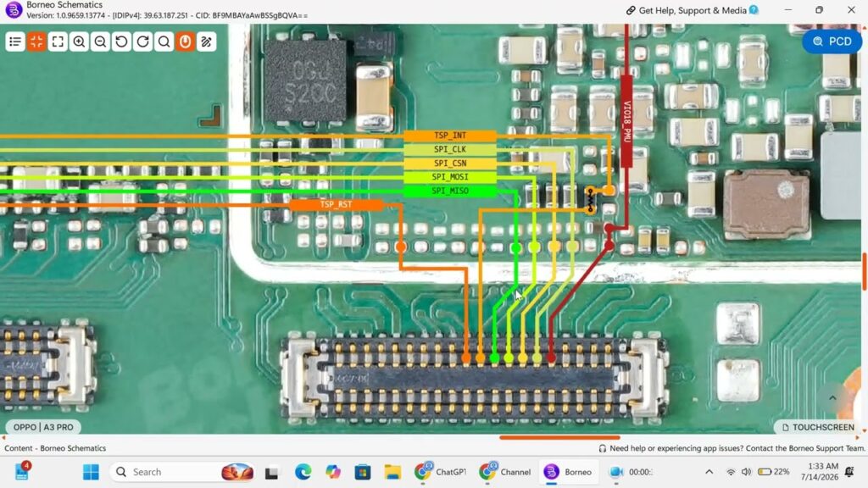
Task: Rotate the board counterclockwise
Action: point(122,42)
